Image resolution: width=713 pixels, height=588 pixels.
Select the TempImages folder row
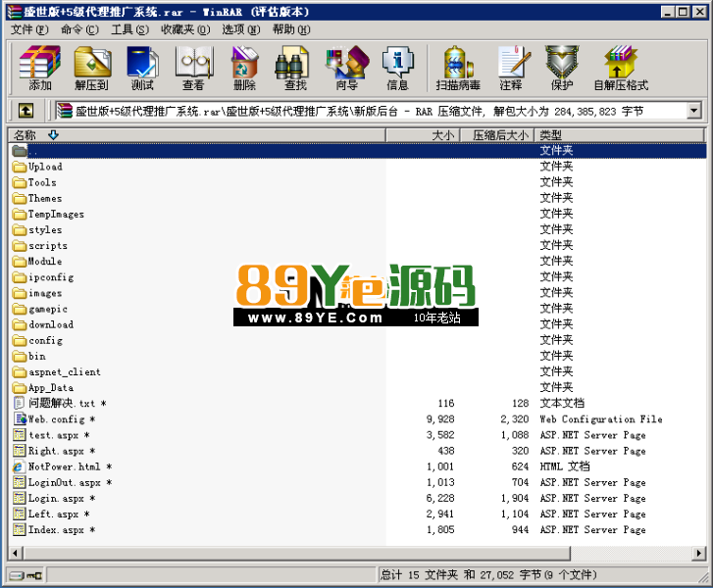point(357,214)
